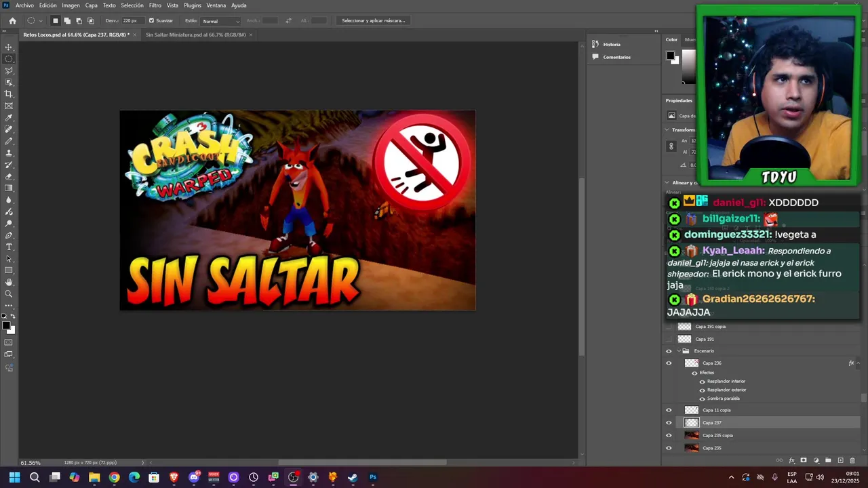Select the Move tool
This screenshot has width=868, height=488.
9,47
